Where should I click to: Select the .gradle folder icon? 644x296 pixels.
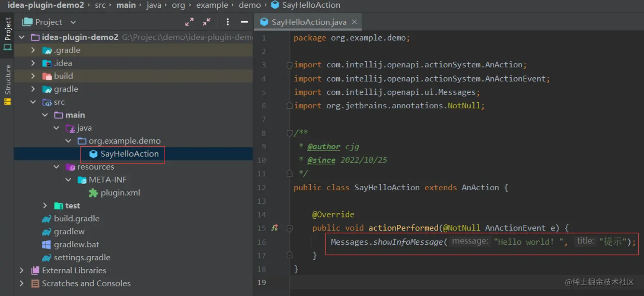[47, 50]
